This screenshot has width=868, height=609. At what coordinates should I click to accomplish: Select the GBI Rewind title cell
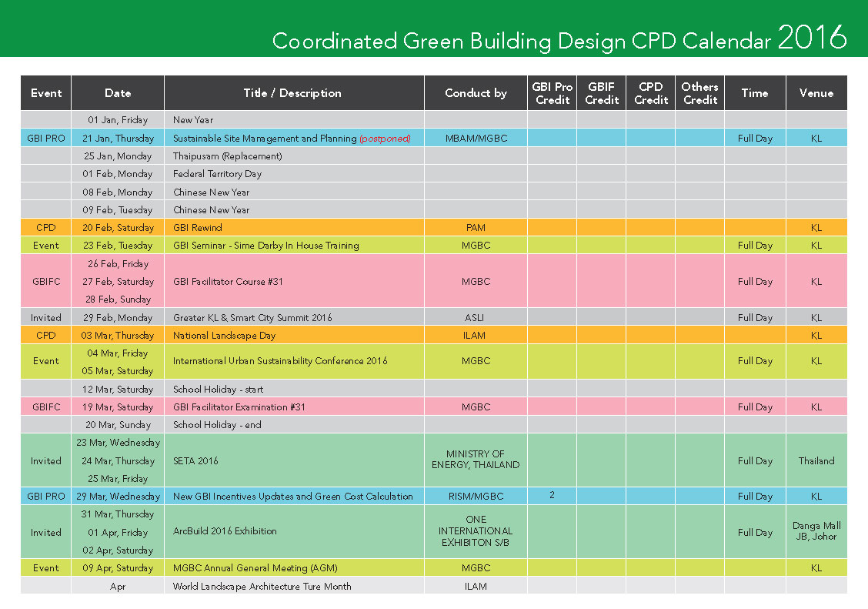(x=198, y=228)
